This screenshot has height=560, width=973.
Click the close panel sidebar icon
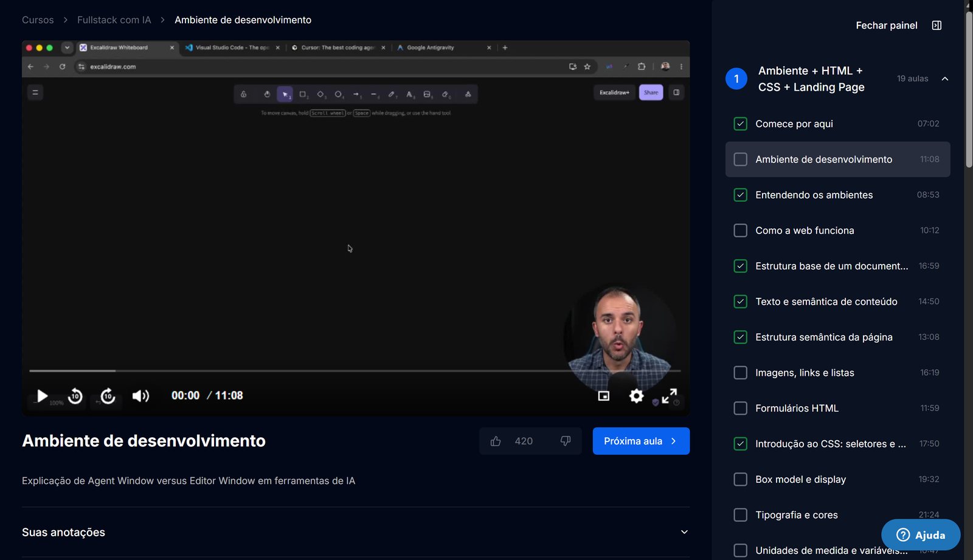click(937, 26)
